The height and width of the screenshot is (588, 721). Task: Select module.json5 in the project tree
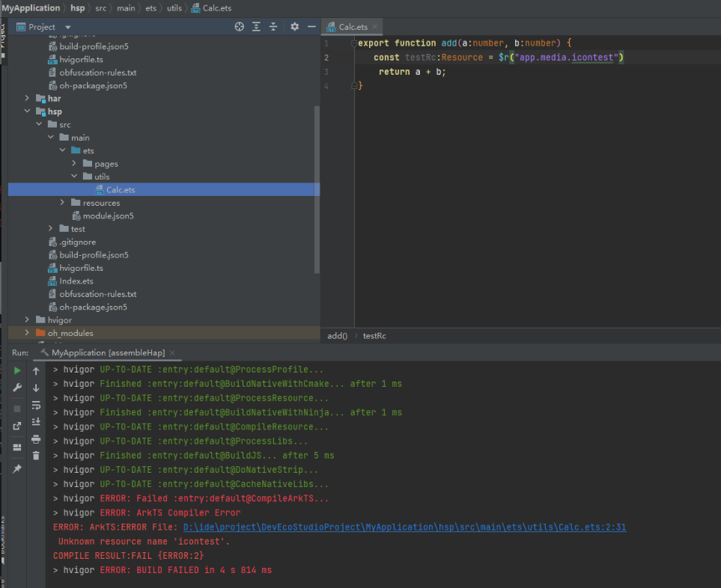click(x=108, y=216)
